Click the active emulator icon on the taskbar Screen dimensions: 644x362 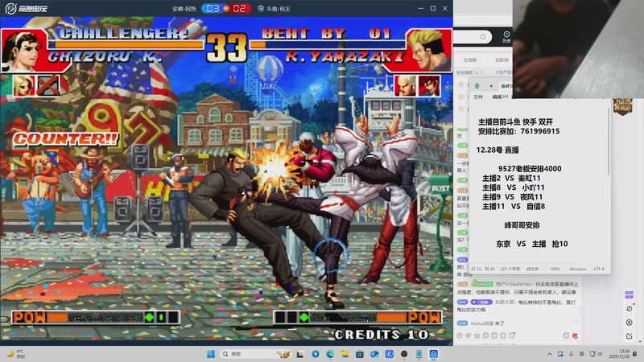point(434,354)
